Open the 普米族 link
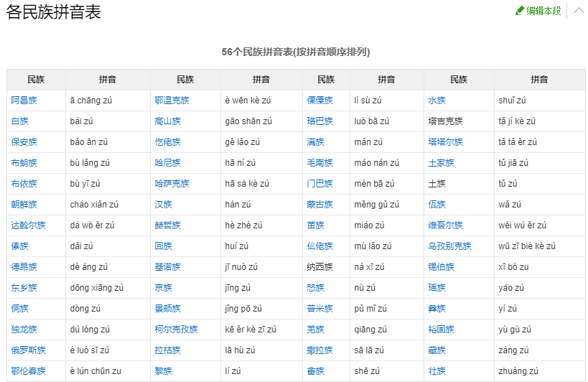Viewport: 588px width, 382px height. tap(320, 309)
